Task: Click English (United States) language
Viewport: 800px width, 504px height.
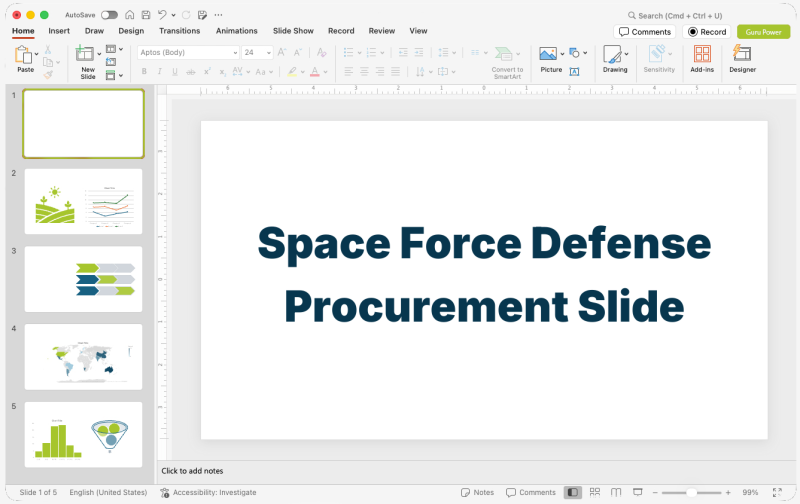Action: click(108, 492)
